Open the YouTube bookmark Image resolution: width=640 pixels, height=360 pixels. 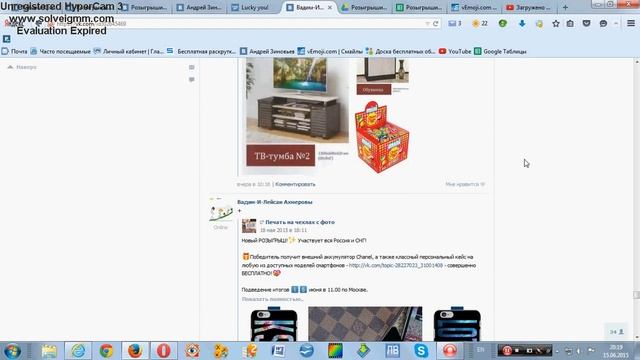(x=455, y=51)
